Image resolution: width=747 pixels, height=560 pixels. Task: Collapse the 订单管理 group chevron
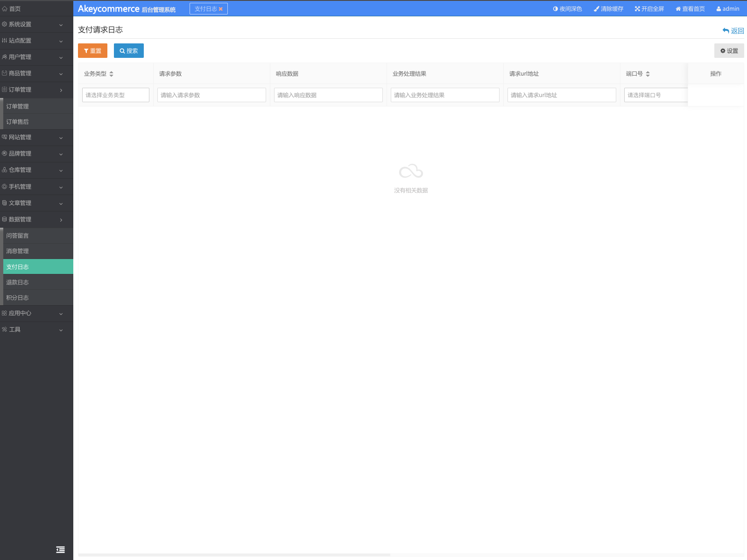(61, 90)
